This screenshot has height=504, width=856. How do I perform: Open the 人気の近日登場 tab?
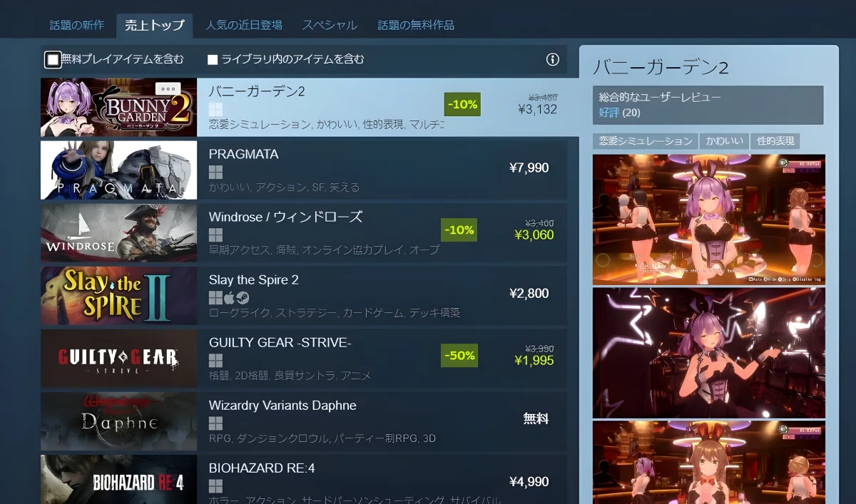[x=244, y=25]
